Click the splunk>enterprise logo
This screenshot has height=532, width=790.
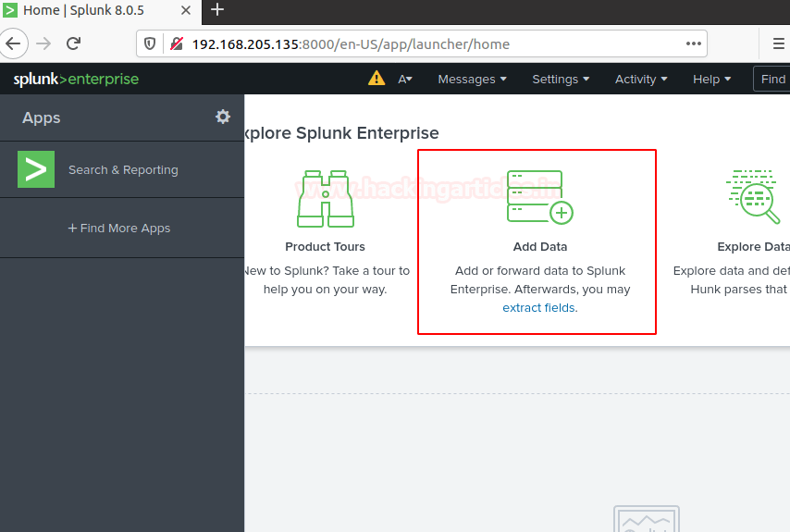[76, 80]
